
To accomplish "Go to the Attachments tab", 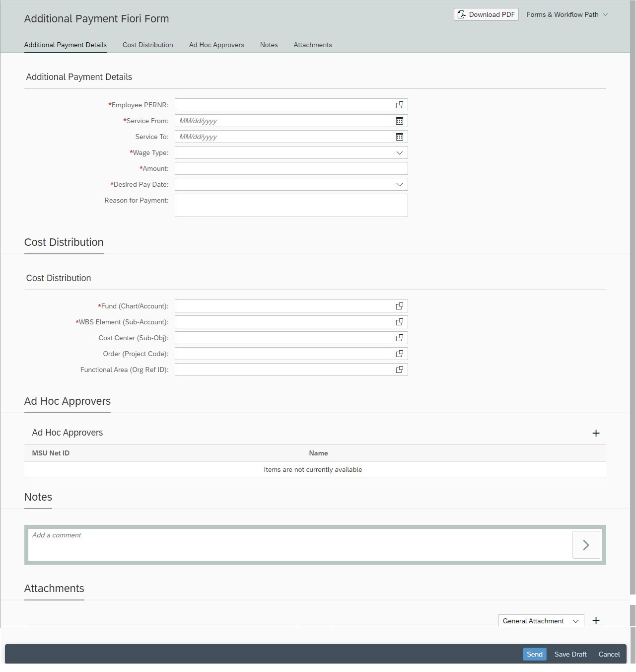I will point(312,45).
